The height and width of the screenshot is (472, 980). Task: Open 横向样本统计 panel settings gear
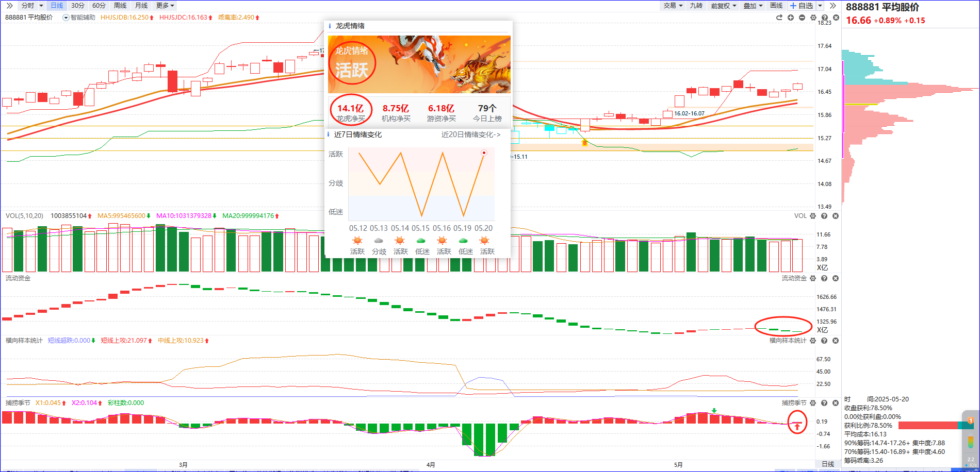(x=813, y=341)
